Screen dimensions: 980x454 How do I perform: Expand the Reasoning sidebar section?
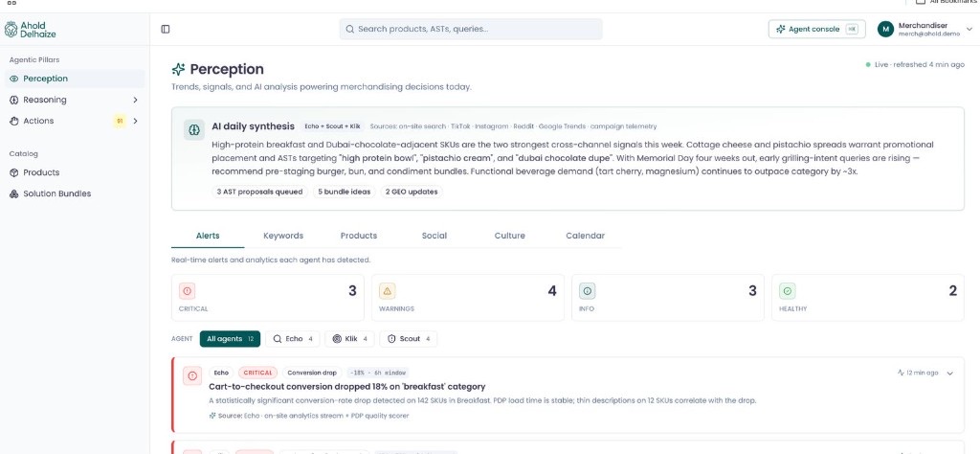(x=136, y=100)
